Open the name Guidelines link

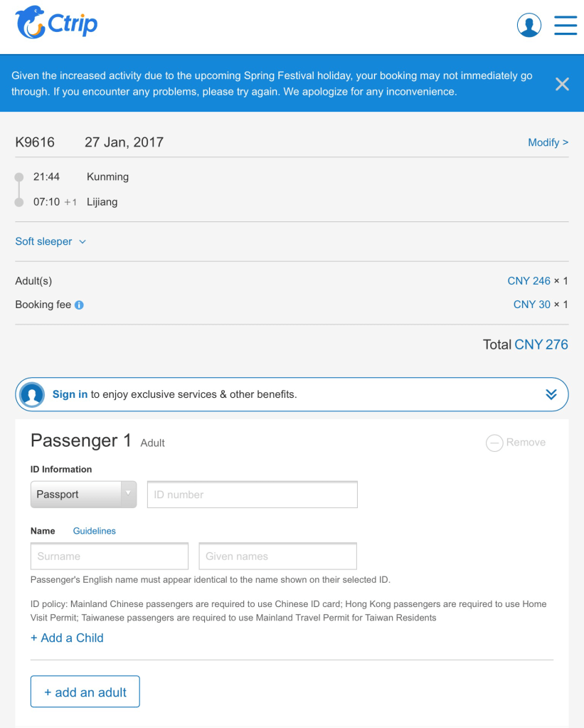[x=94, y=531]
